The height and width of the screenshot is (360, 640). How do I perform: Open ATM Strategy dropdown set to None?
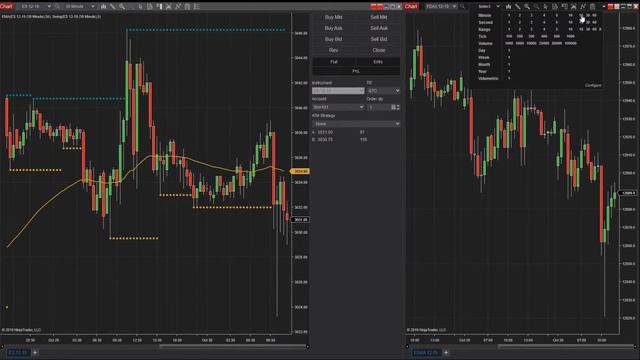(x=356, y=124)
